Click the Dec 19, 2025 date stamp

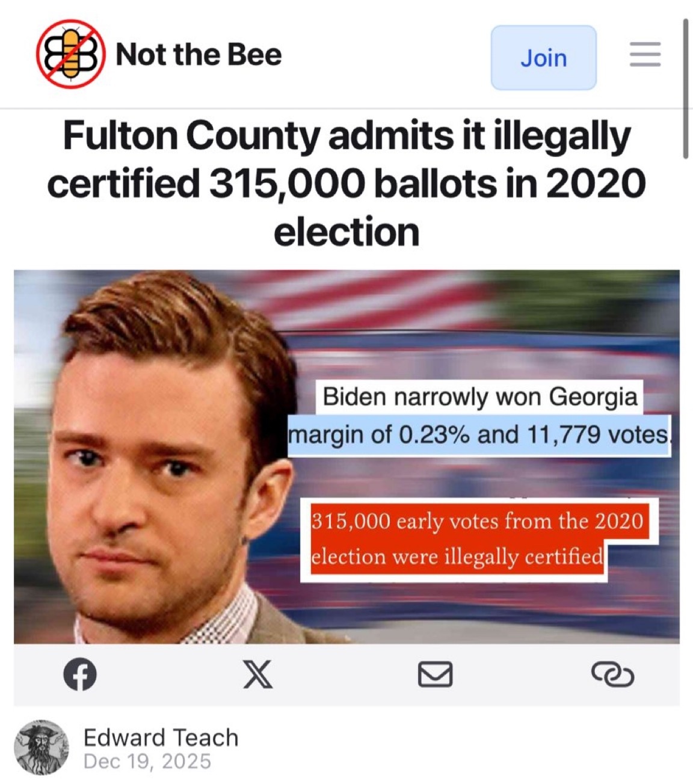click(147, 761)
